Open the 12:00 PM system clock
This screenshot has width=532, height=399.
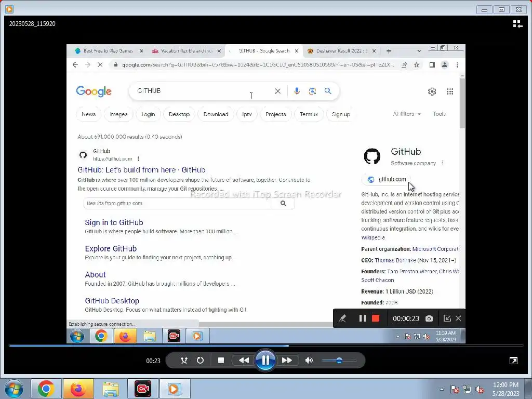[506, 389]
